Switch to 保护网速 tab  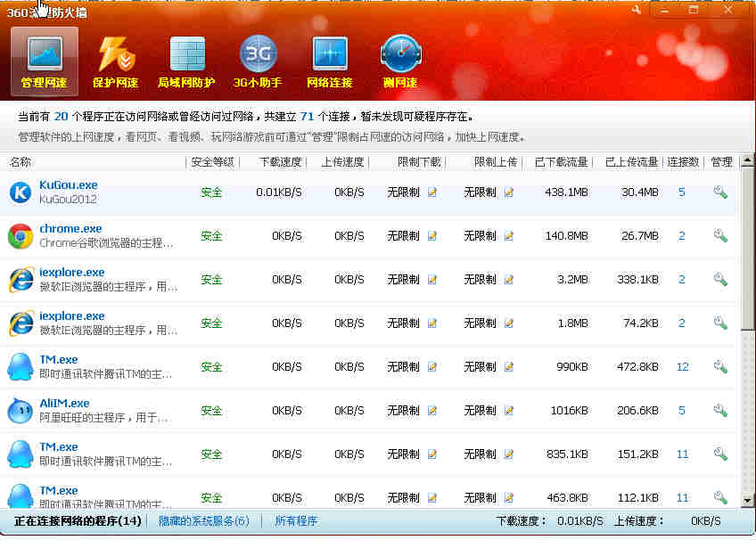point(115,61)
